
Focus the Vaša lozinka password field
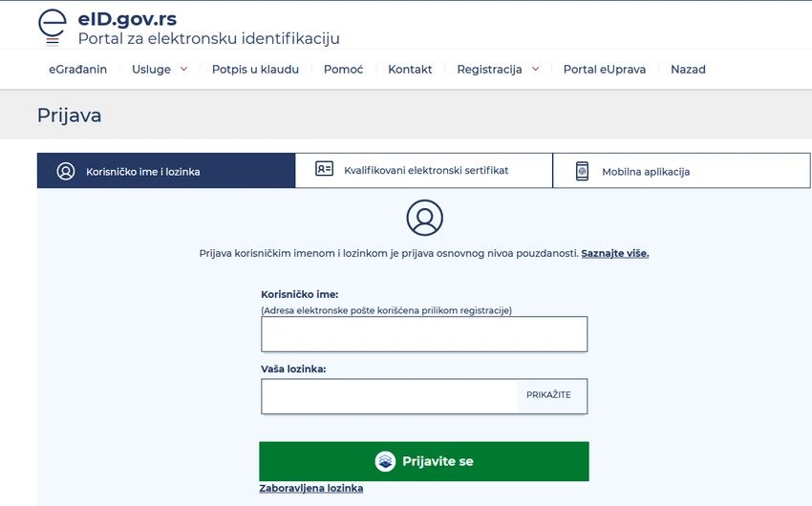coord(390,396)
